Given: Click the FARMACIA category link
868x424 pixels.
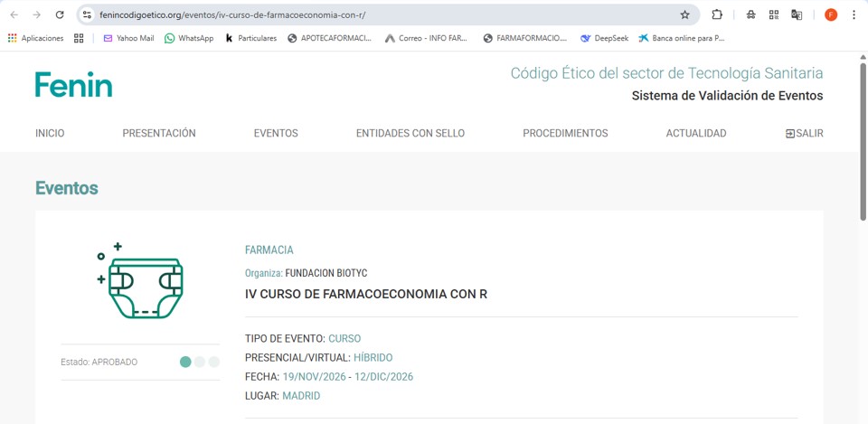Looking at the screenshot, I should pos(269,250).
